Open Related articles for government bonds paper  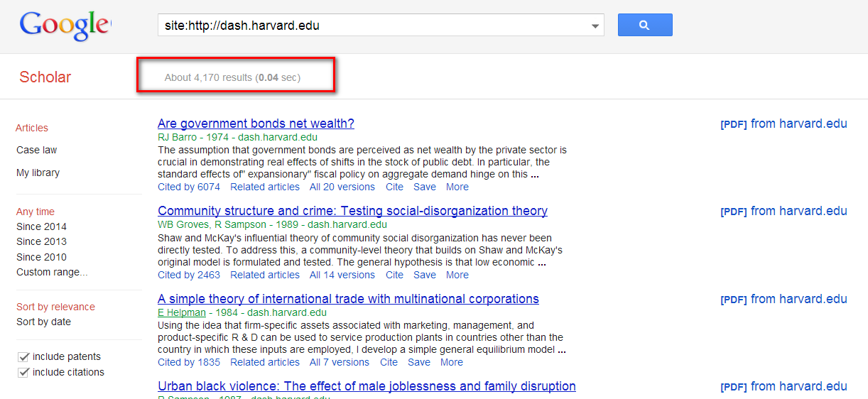265,187
